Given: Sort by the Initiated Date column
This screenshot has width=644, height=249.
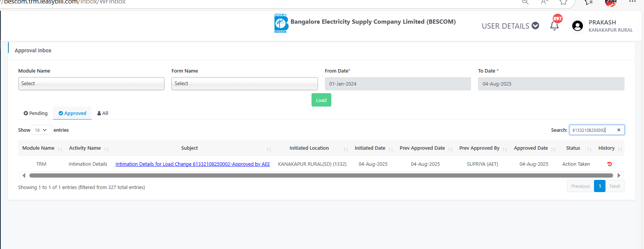Looking at the screenshot, I should pos(370,148).
